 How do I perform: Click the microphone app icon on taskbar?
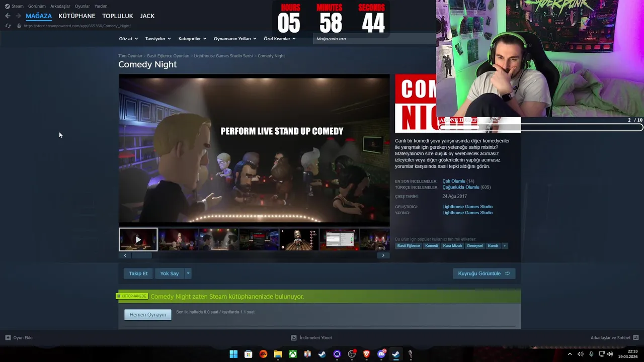(x=411, y=354)
